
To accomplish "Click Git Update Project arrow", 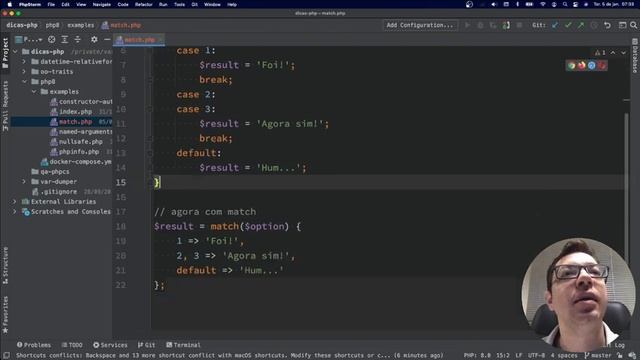I will coord(555,25).
